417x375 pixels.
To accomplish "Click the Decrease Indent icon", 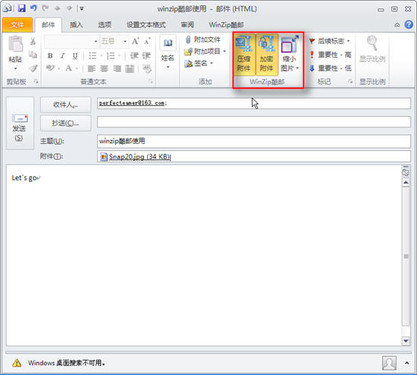I will [134, 56].
